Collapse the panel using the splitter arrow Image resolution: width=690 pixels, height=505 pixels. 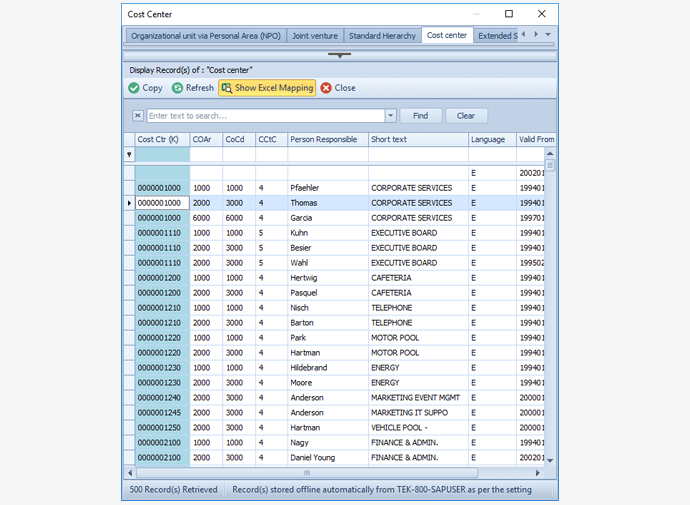tap(340, 55)
